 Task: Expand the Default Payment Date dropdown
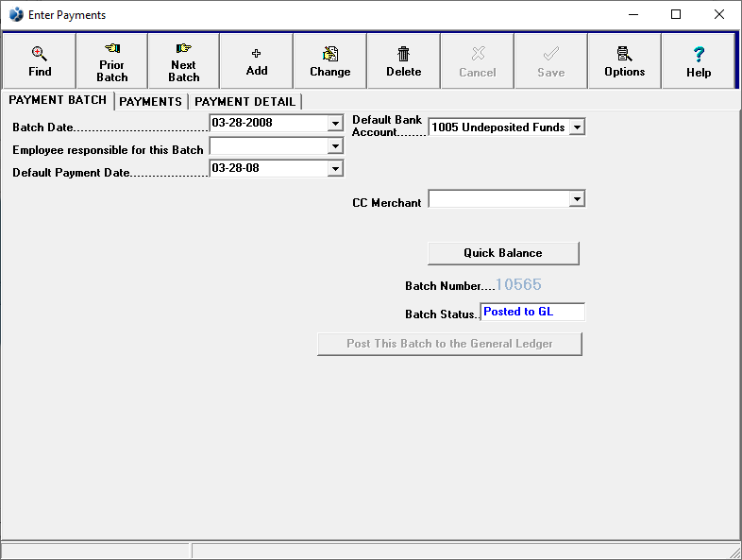[335, 168]
